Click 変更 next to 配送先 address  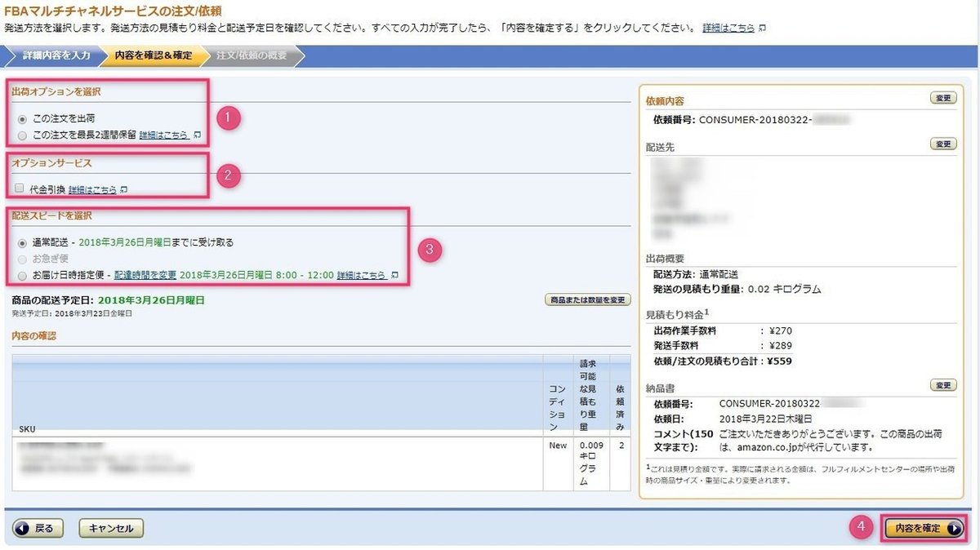pyautogui.click(x=943, y=144)
